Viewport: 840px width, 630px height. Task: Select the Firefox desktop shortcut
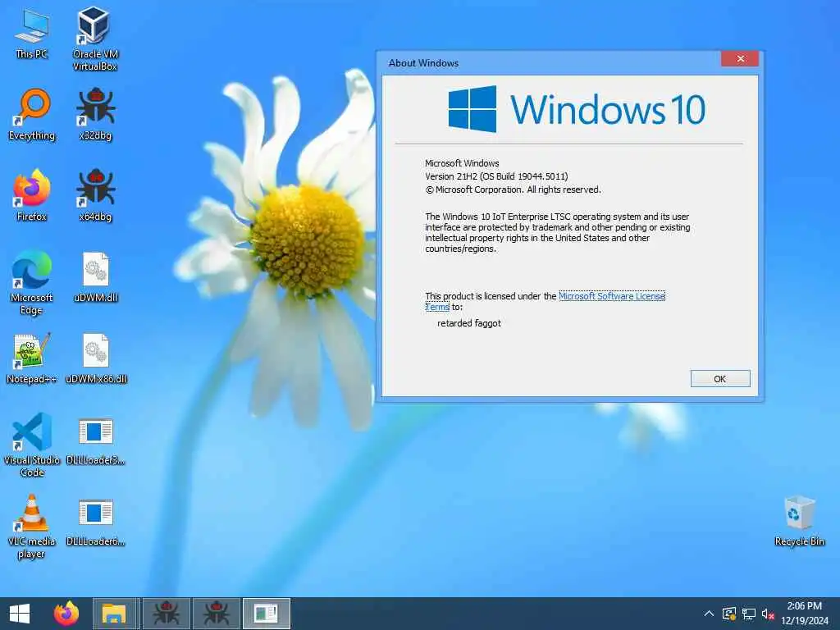point(32,195)
